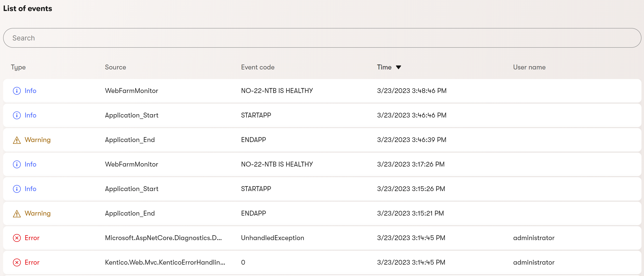644x276 pixels.
Task: Sort the list by the Event code column
Action: pyautogui.click(x=257, y=67)
